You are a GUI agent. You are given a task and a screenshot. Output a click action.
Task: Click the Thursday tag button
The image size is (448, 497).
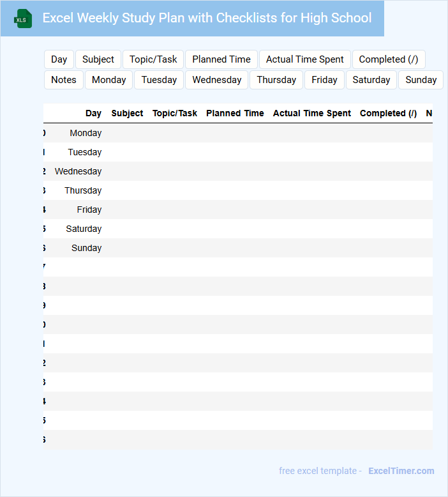276,80
